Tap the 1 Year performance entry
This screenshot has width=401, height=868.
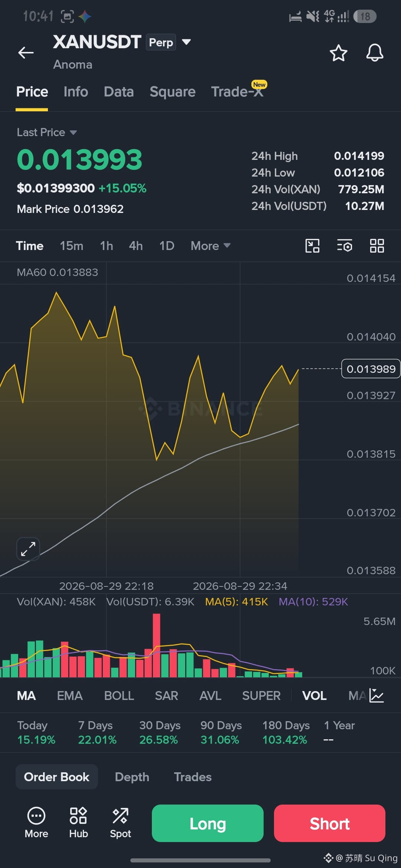coord(339,732)
